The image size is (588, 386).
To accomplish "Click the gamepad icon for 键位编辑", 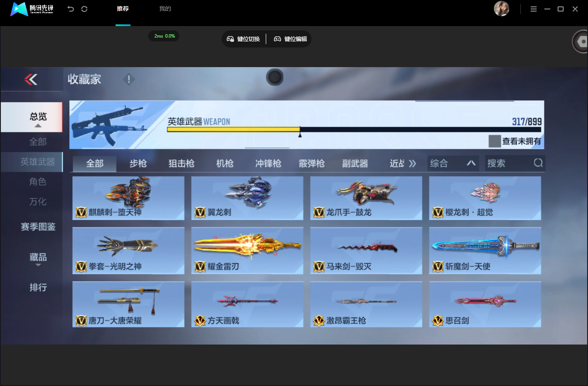I will 277,39.
